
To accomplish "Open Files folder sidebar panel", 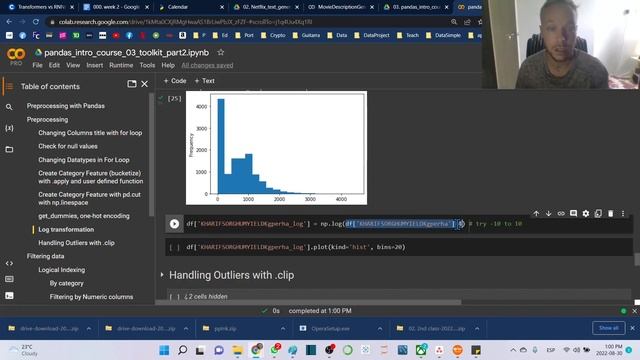I will (9, 149).
